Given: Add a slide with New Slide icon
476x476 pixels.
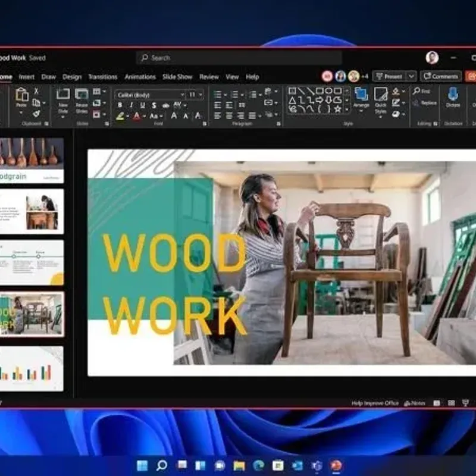Looking at the screenshot, I should pyautogui.click(x=63, y=93).
